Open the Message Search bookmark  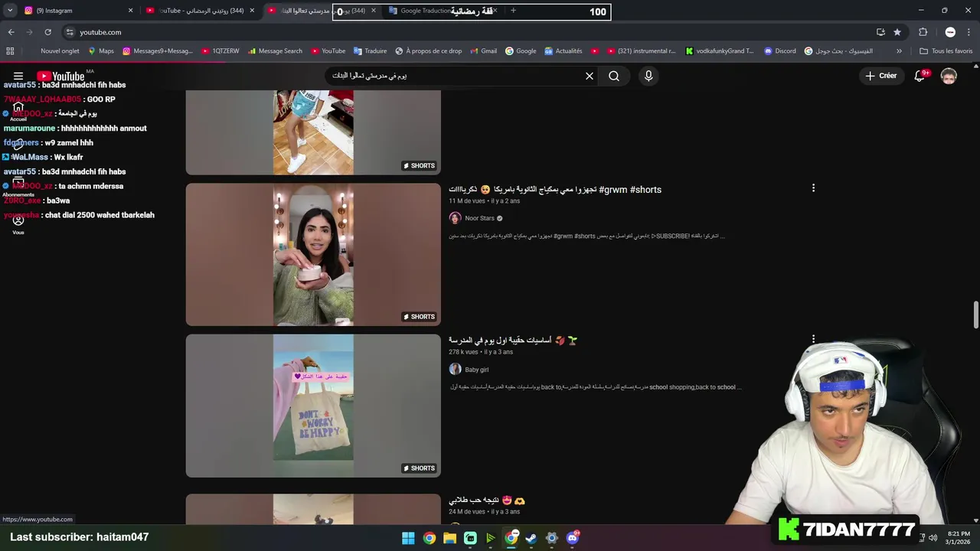(275, 51)
